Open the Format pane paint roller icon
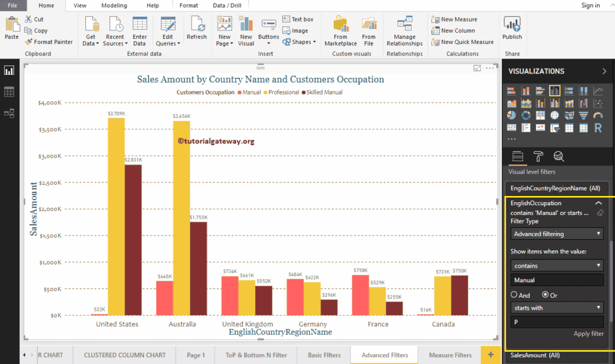This screenshot has width=615, height=364. (539, 156)
